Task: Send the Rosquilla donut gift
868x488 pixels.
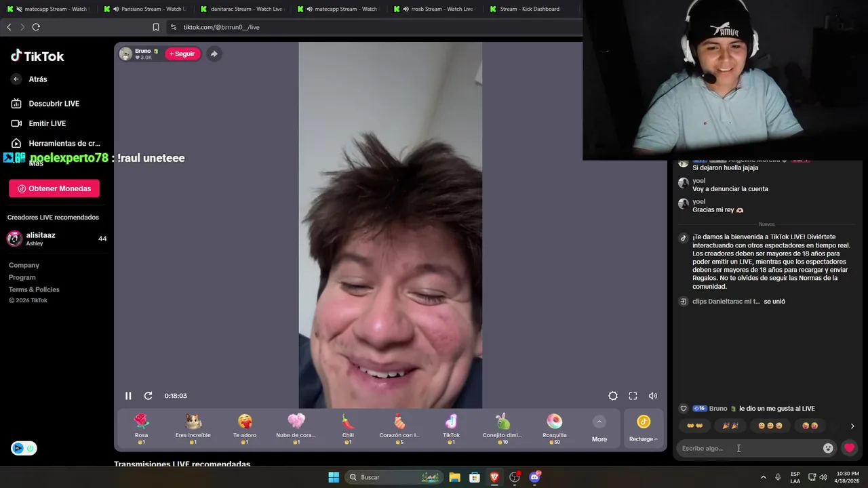Action: pyautogui.click(x=554, y=428)
